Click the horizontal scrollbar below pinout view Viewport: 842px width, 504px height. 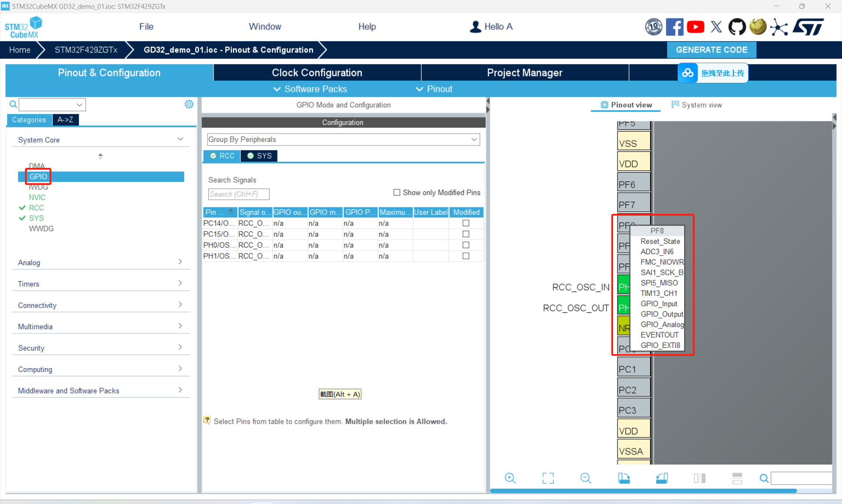(x=643, y=491)
